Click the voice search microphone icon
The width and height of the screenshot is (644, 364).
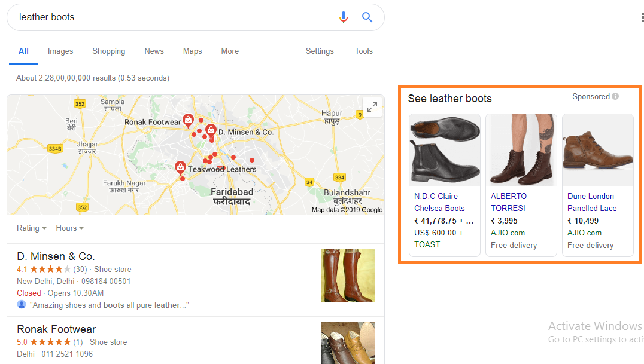click(344, 17)
